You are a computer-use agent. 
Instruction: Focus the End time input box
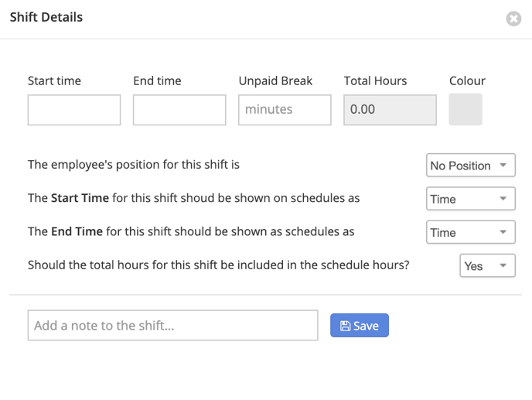pos(179,110)
